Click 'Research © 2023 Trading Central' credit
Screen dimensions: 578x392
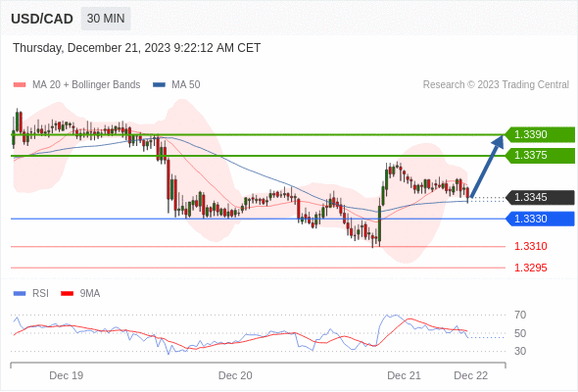pyautogui.click(x=496, y=85)
